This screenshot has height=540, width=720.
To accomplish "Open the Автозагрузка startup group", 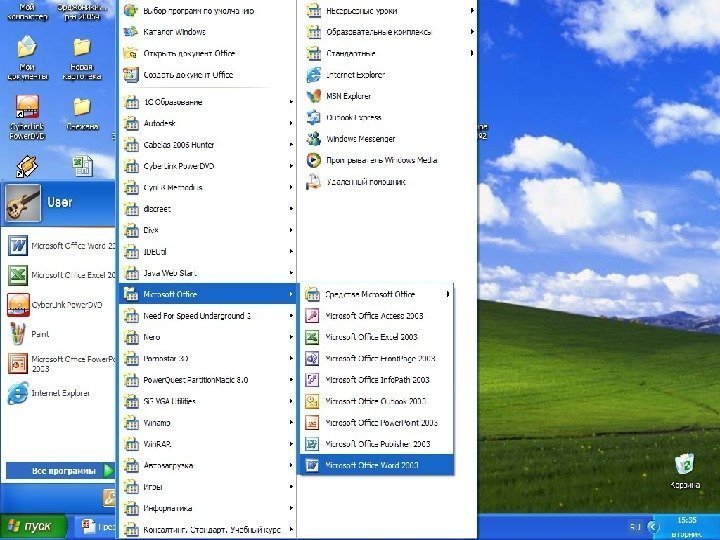I will [x=208, y=465].
